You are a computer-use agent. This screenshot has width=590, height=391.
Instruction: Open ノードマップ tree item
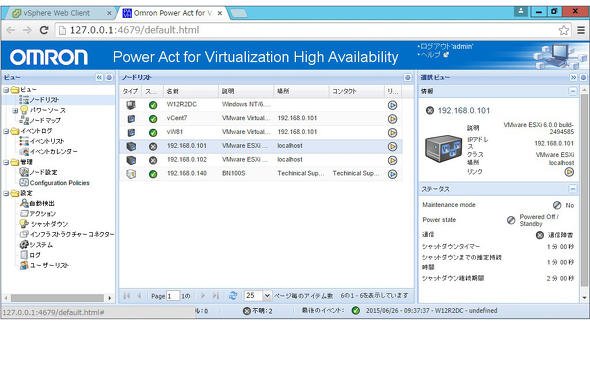pyautogui.click(x=45, y=120)
